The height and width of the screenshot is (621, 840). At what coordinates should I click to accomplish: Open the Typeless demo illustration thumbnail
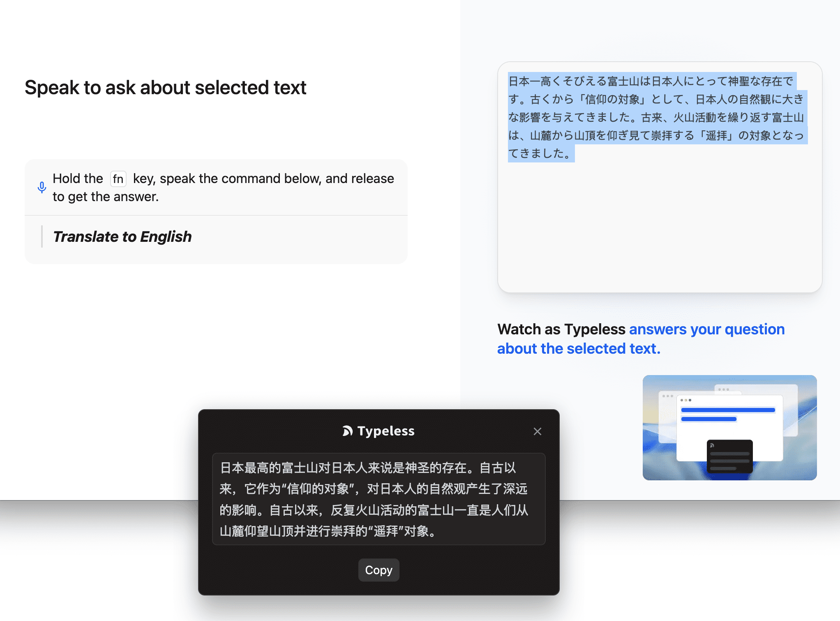point(729,427)
